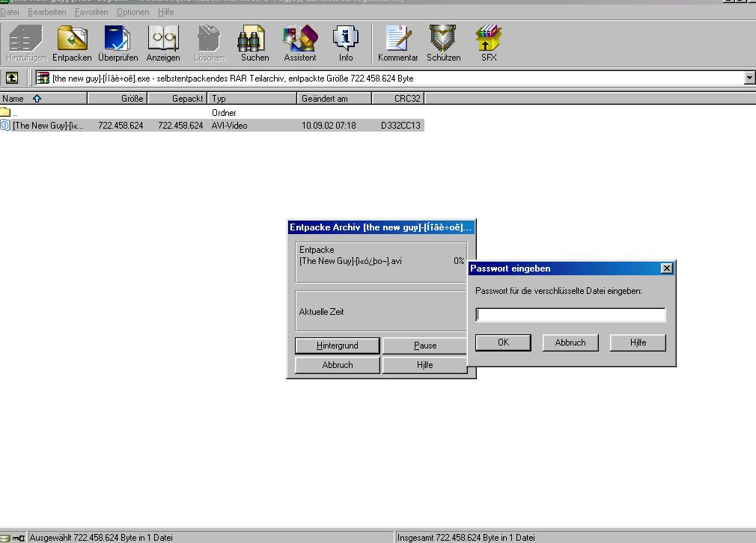Click the 'Ordner' type text

[x=224, y=113]
